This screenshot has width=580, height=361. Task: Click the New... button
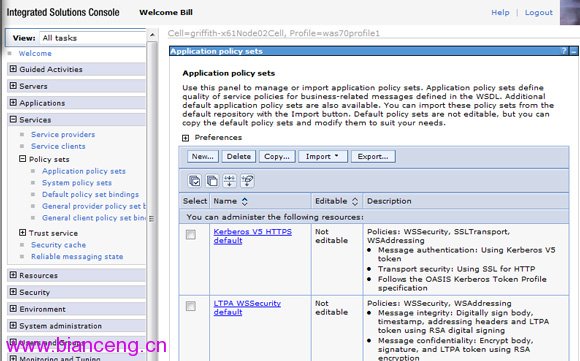pyautogui.click(x=203, y=156)
